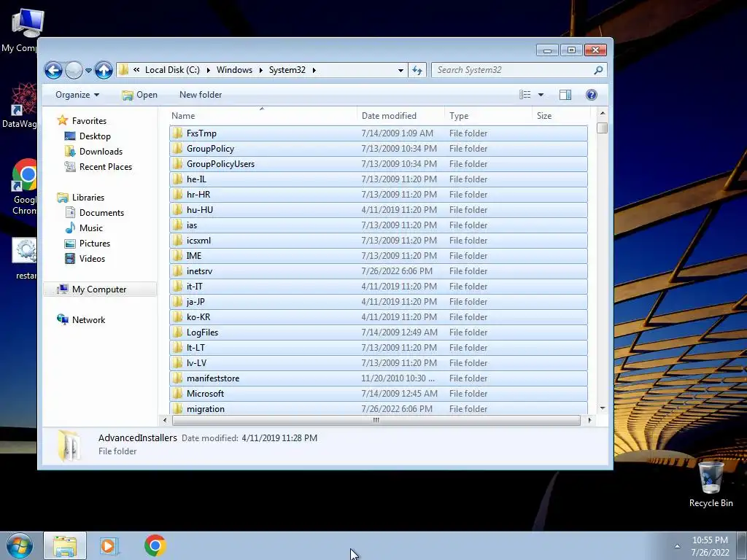Open the Music library

tap(90, 228)
